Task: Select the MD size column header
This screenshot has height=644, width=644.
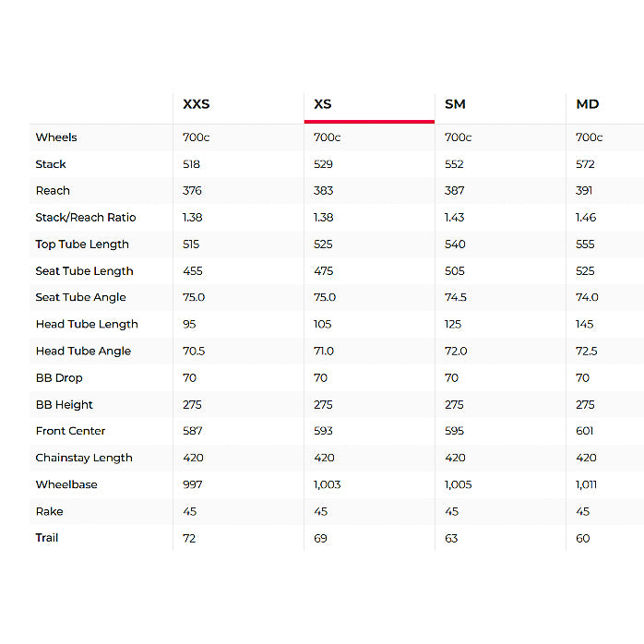Action: point(588,104)
